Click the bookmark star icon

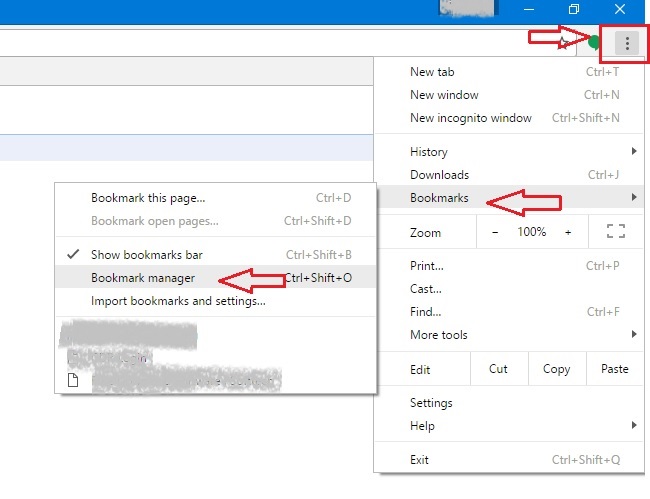pyautogui.click(x=566, y=43)
